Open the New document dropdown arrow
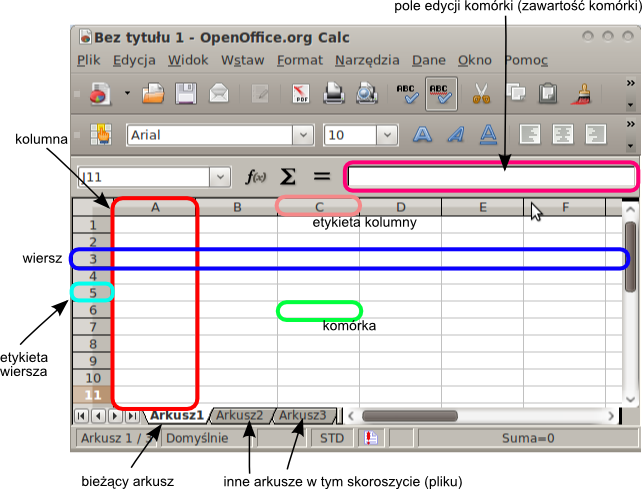Image resolution: width=642 pixels, height=489 pixels. coord(127,93)
